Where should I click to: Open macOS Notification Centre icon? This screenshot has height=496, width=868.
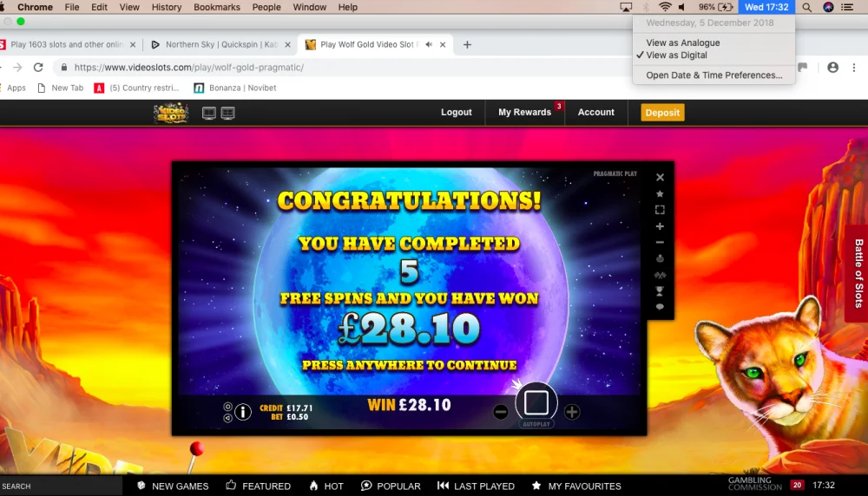point(847,7)
